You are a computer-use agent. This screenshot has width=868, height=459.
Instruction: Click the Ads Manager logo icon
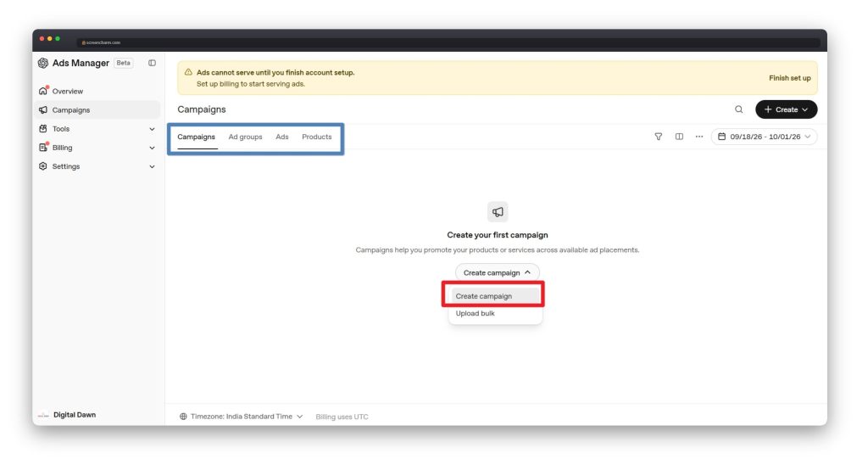pyautogui.click(x=42, y=63)
